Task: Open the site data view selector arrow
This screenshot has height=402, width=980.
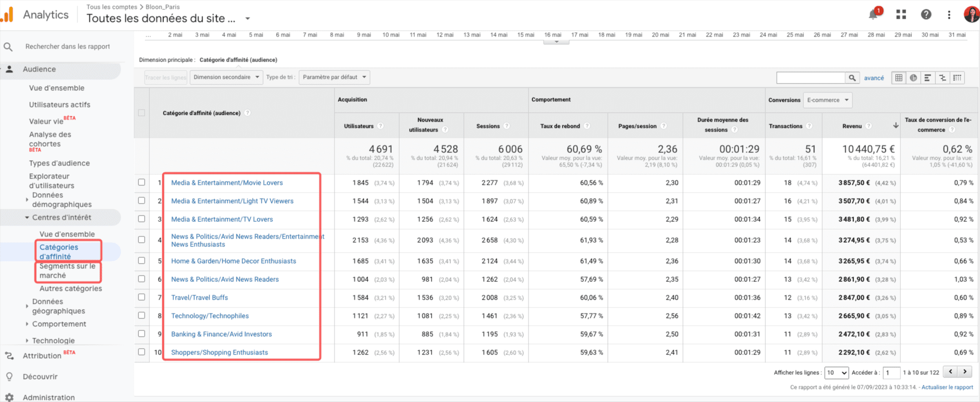Action: (248, 19)
